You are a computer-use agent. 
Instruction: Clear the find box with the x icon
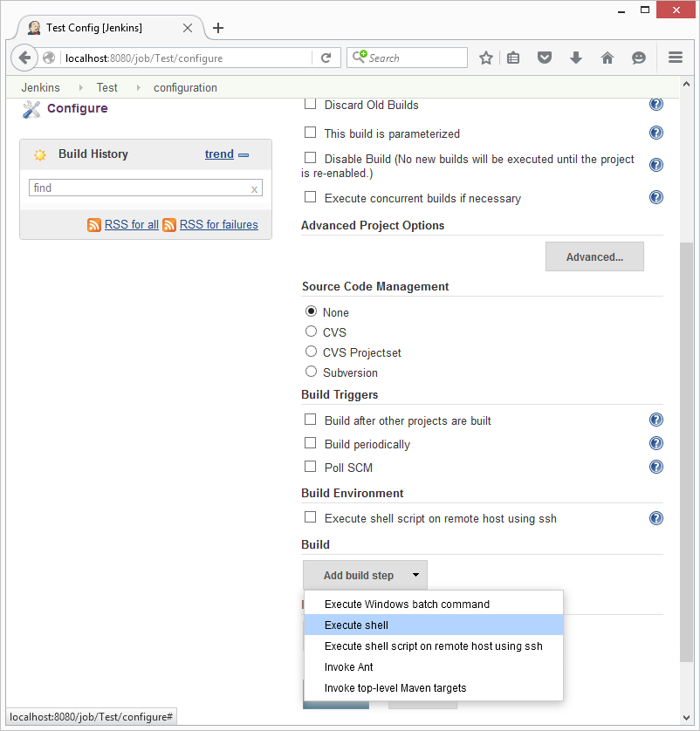point(254,188)
